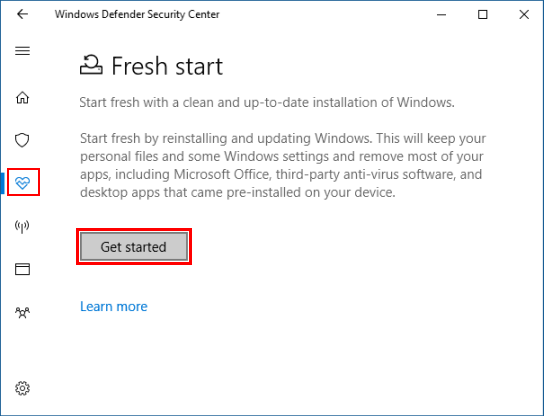This screenshot has height=416, width=544.
Task: Click the paragraph about reinstalling and updating Windows
Action: (x=283, y=165)
